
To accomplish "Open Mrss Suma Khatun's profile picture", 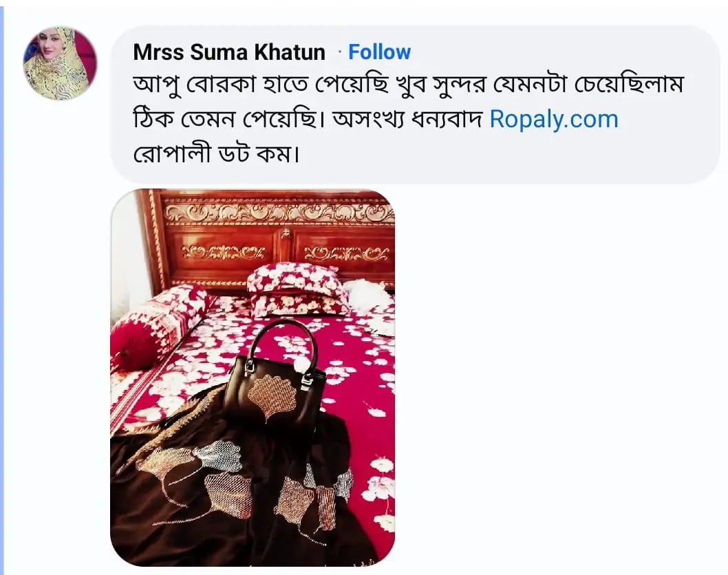I will tap(60, 63).
